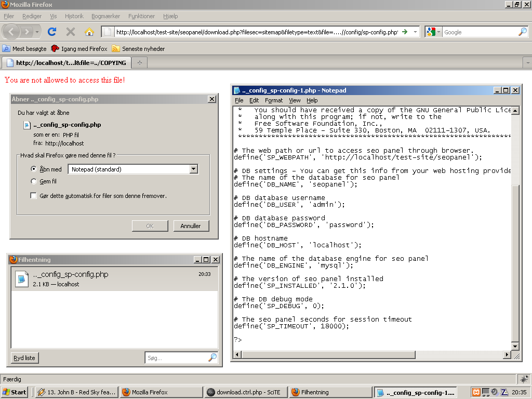532x399 pixels.
Task: Open tab list dropdown at tab bar end
Action: 527,63
